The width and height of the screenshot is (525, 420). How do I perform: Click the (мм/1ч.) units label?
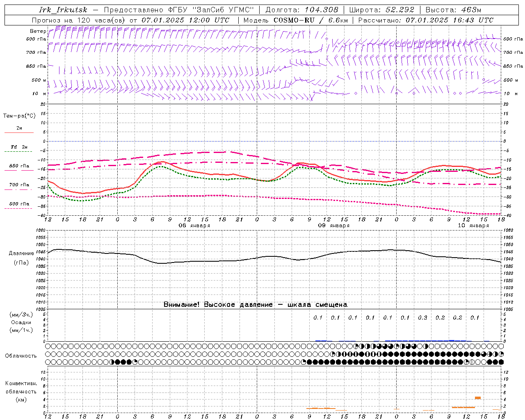[21, 330]
